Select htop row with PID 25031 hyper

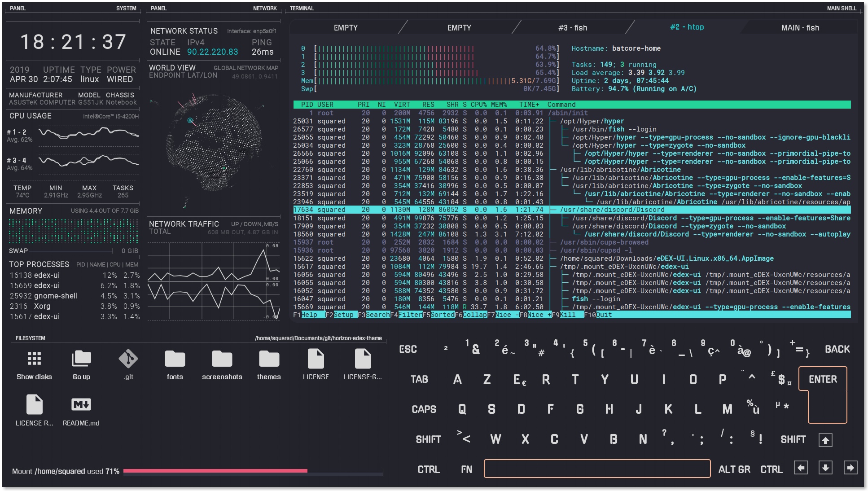[572, 121]
